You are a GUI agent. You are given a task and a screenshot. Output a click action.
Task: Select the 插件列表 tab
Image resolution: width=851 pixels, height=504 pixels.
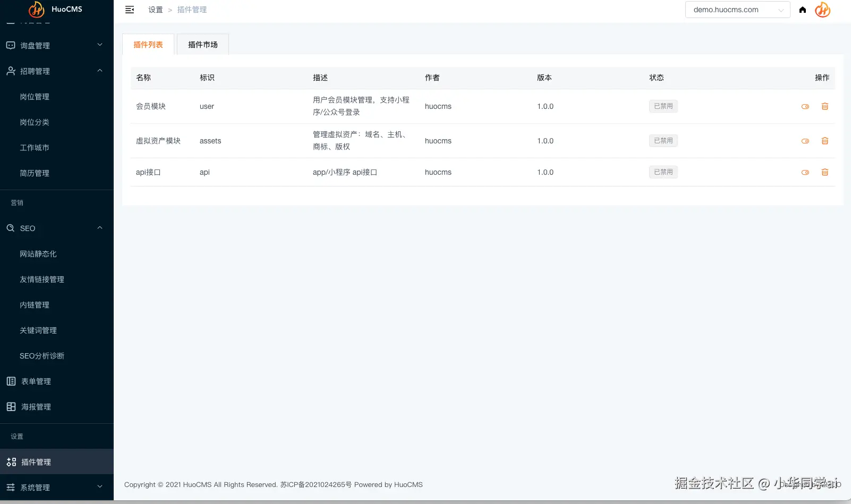point(148,45)
